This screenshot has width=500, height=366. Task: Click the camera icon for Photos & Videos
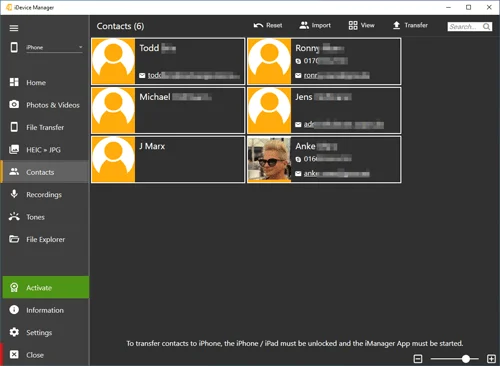click(14, 104)
